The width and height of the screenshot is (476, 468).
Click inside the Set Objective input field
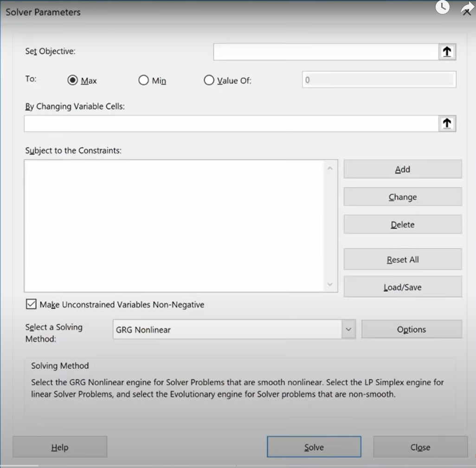pos(325,52)
